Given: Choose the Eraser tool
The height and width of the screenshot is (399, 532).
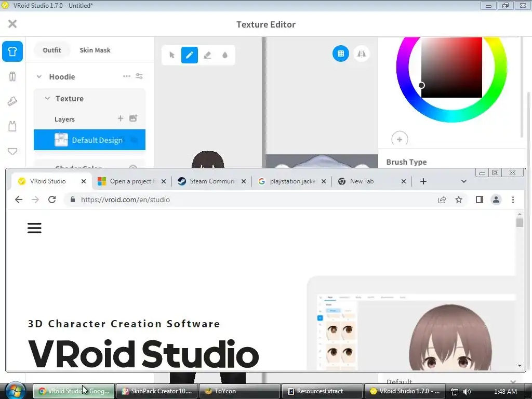Looking at the screenshot, I should pyautogui.click(x=207, y=55).
